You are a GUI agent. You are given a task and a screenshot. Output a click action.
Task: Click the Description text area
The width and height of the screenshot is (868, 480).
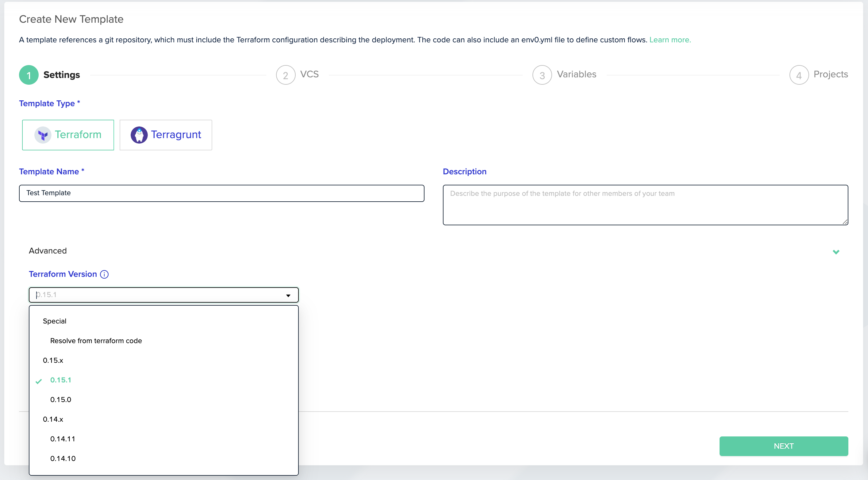point(645,205)
